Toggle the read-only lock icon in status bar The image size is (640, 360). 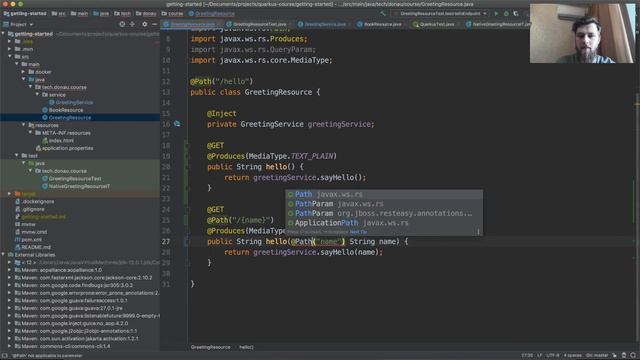(x=615, y=356)
